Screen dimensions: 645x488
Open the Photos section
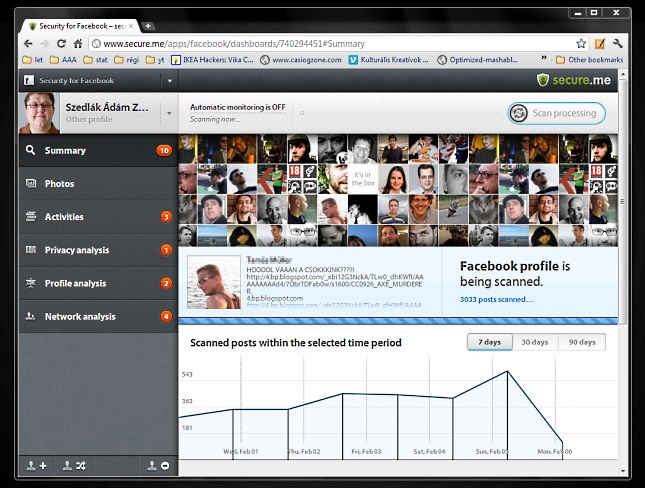(x=98, y=184)
